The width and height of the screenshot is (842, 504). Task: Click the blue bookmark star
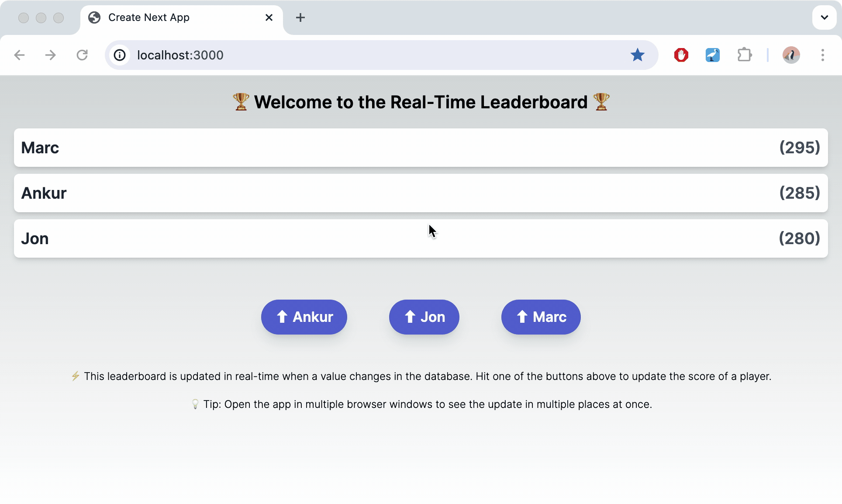pos(637,55)
